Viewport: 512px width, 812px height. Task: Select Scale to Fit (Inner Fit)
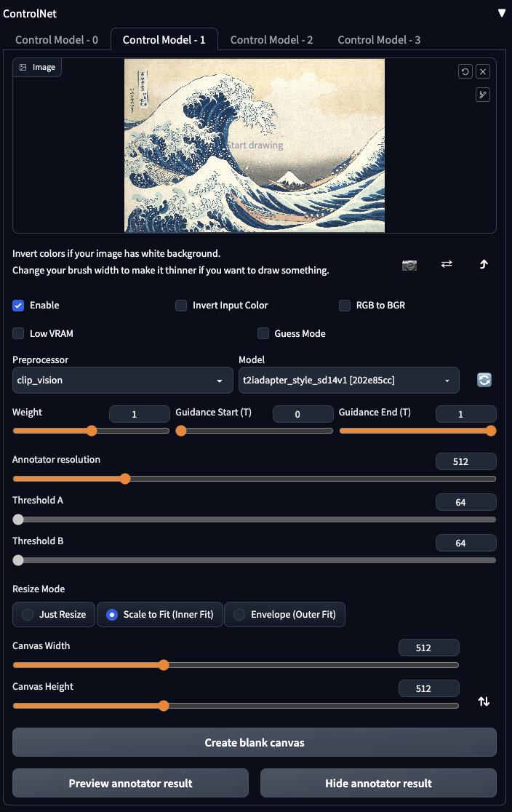pyautogui.click(x=160, y=615)
